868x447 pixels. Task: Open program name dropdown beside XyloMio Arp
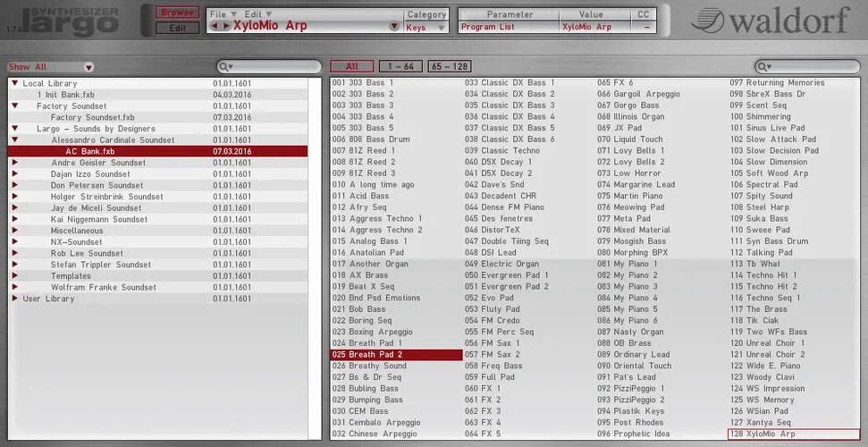point(394,26)
